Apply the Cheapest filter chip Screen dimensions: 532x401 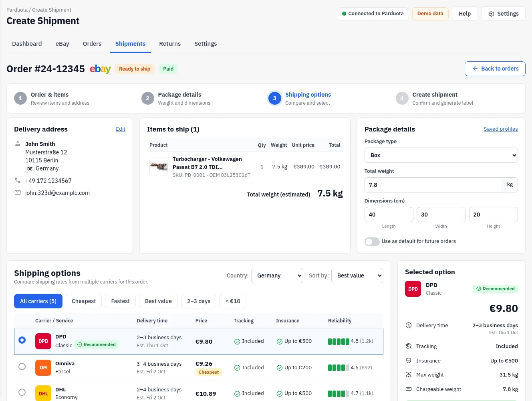[84, 301]
